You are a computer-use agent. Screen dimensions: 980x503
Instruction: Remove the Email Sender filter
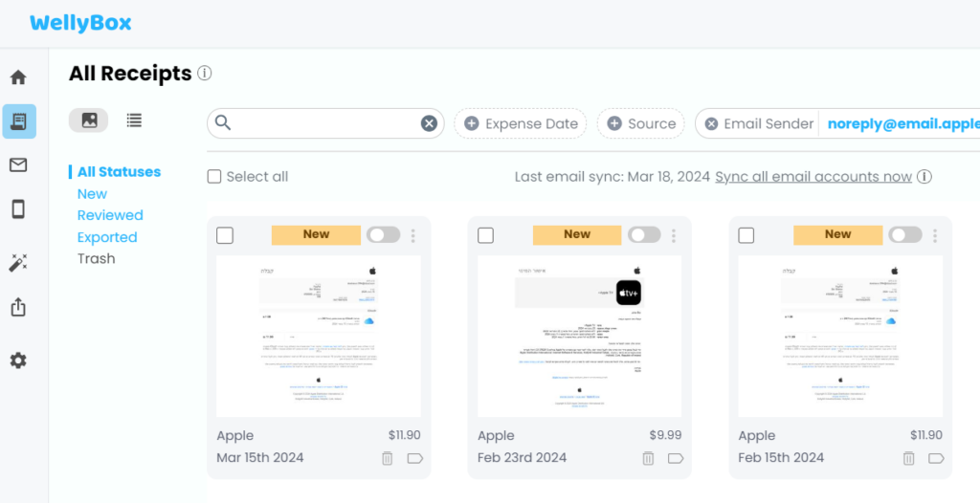pyautogui.click(x=711, y=123)
